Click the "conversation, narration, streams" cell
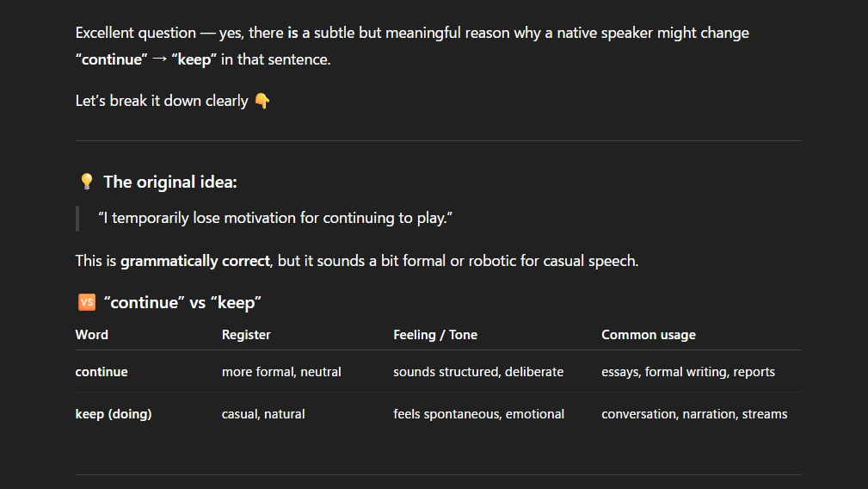Image resolution: width=868 pixels, height=489 pixels. [694, 414]
